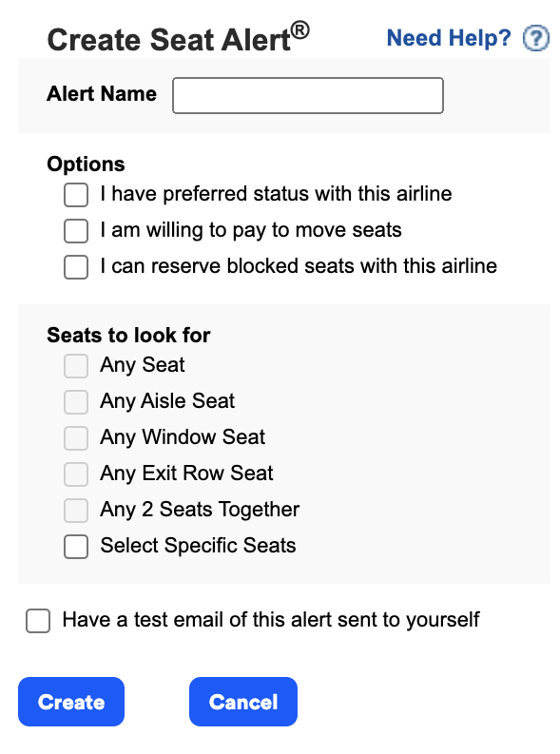Focus the Alert Name text field

pos(308,95)
